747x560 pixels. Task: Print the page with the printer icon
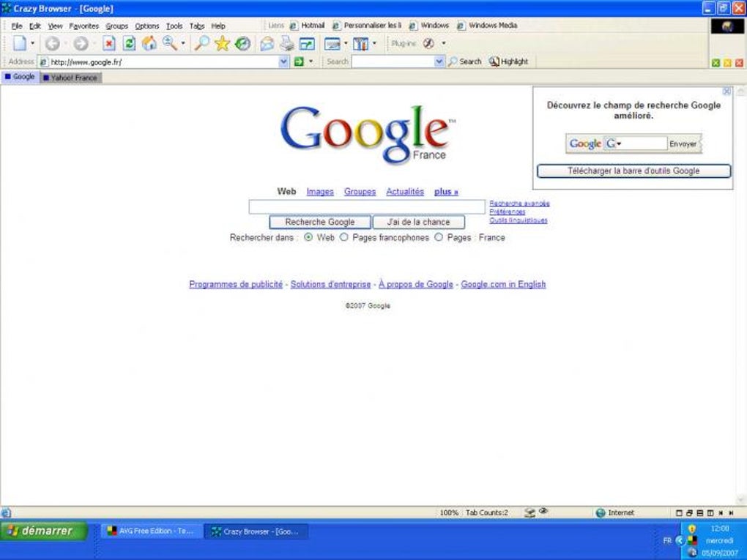pyautogui.click(x=286, y=44)
